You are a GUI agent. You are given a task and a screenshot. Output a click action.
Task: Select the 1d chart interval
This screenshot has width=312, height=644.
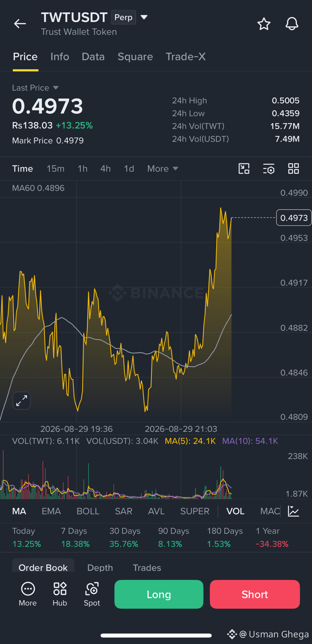(129, 169)
